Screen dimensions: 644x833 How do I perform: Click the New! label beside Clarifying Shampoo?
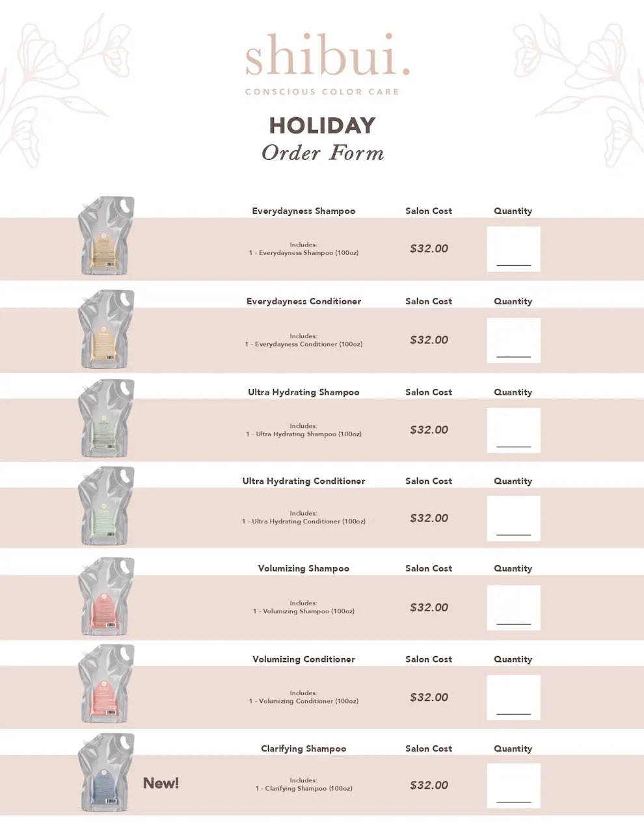(161, 783)
